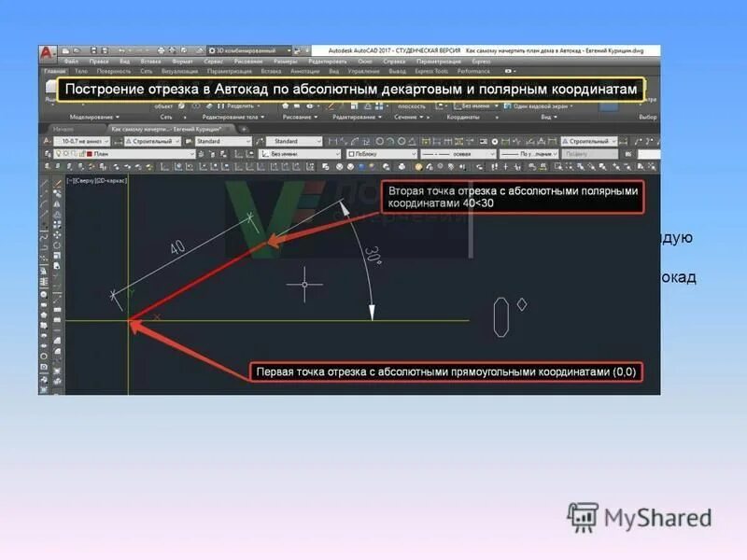Screen dimensions: 747x560
Task: Open the 'Без имени' UCS dropdown in the ribbon
Action: point(476,106)
